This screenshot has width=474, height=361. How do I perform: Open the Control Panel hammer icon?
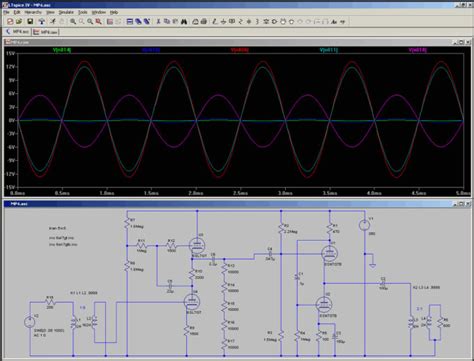(x=41, y=22)
